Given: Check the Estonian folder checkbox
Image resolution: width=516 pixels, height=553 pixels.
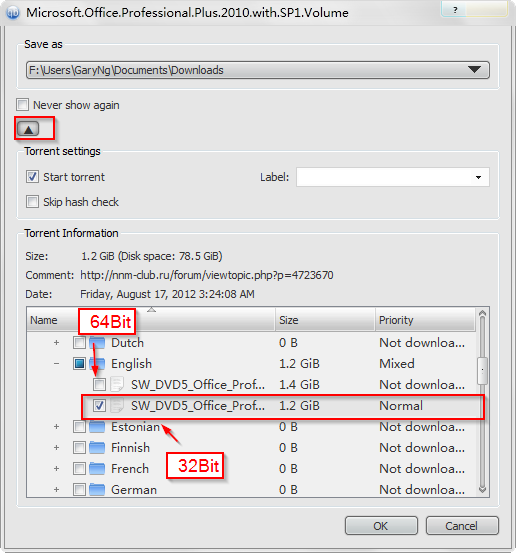Looking at the screenshot, I should 79,427.
